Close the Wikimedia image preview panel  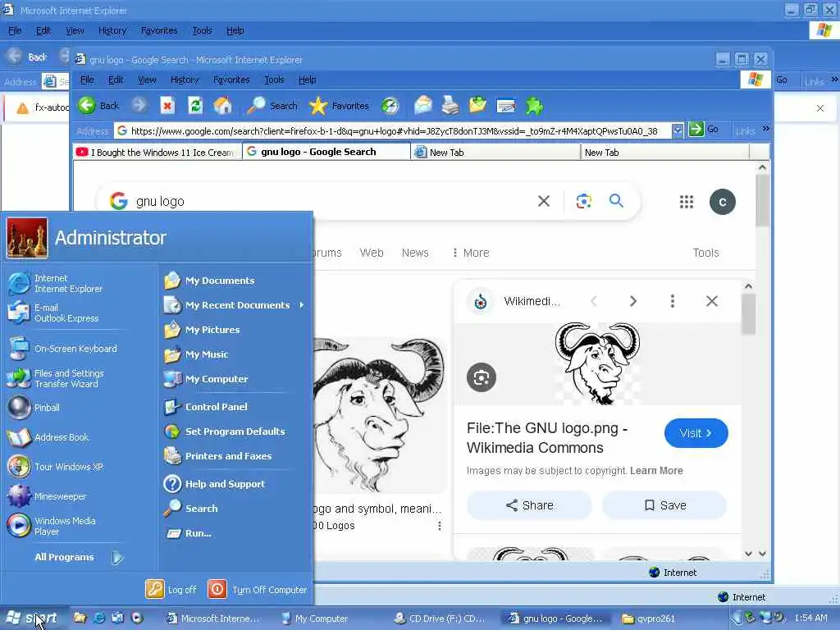point(711,301)
